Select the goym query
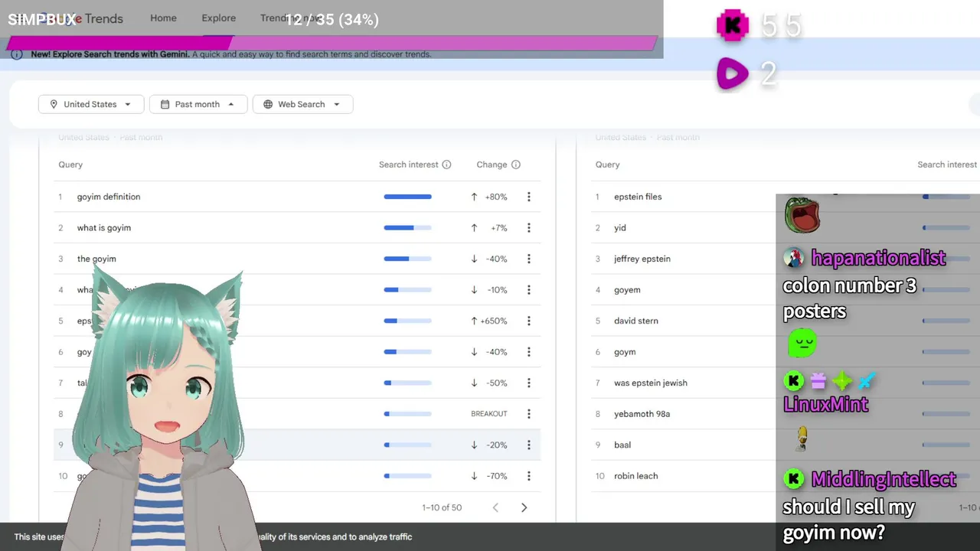This screenshot has width=980, height=551. point(625,352)
